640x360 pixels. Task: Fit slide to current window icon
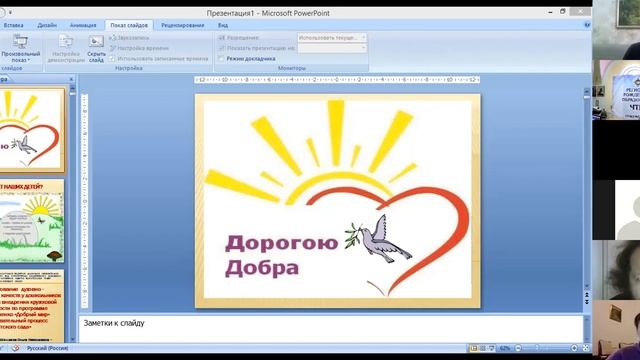586,348
